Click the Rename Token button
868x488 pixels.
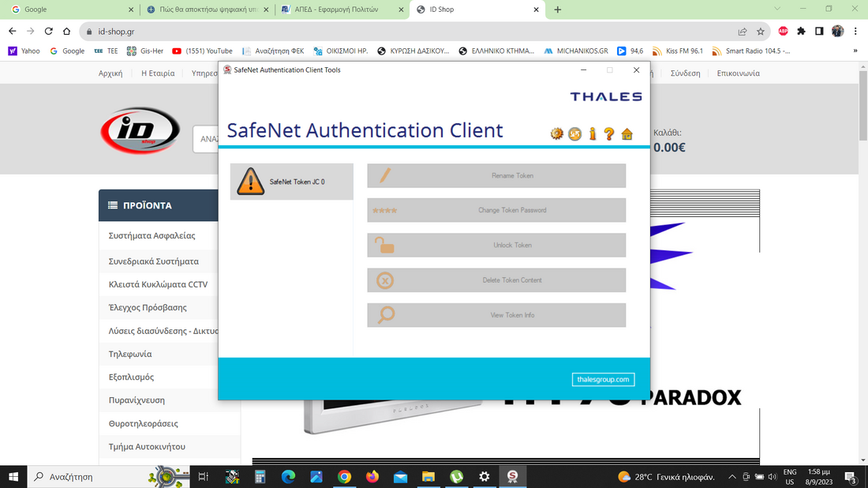coord(496,175)
